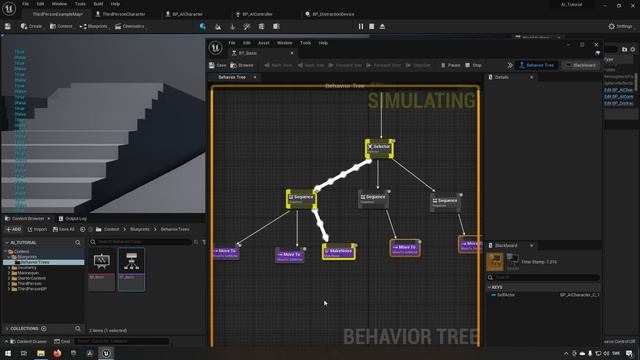This screenshot has height=360, width=640.
Task: Click the ADD button in Content Browser
Action: pos(13,229)
